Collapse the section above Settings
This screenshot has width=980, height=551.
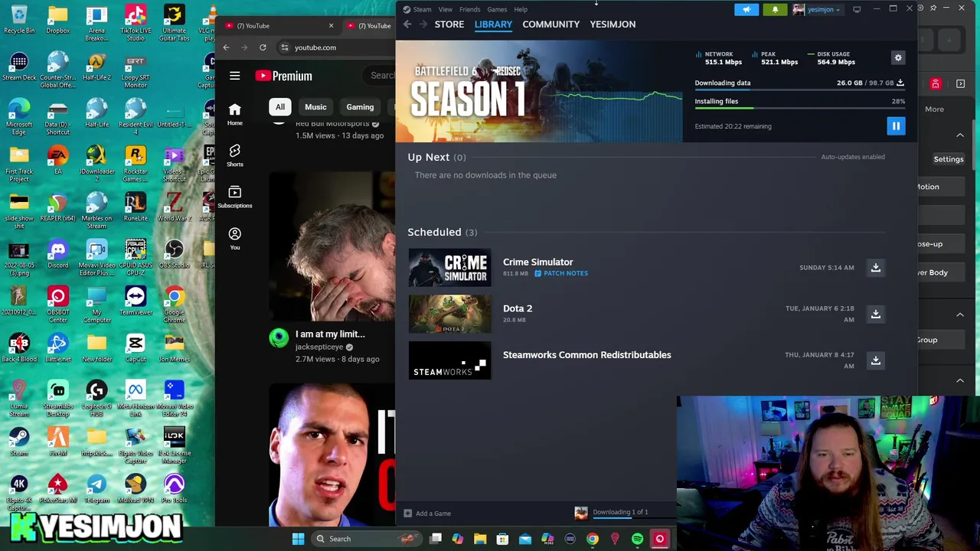[x=960, y=135]
